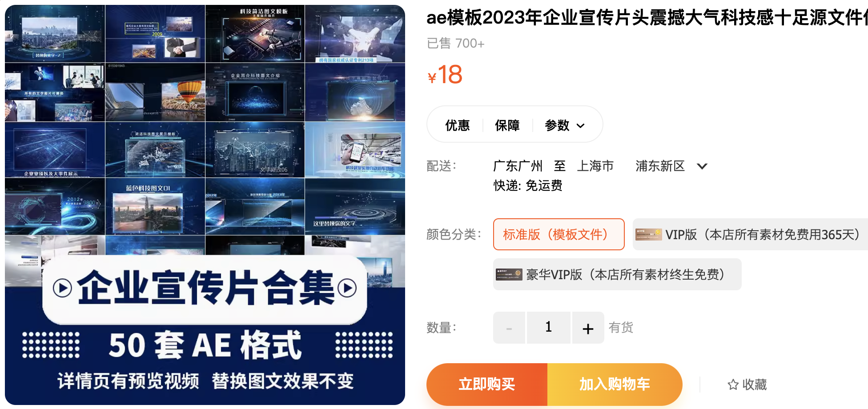Click the quantity input field
Screen dimensions: 868x409
pos(548,328)
